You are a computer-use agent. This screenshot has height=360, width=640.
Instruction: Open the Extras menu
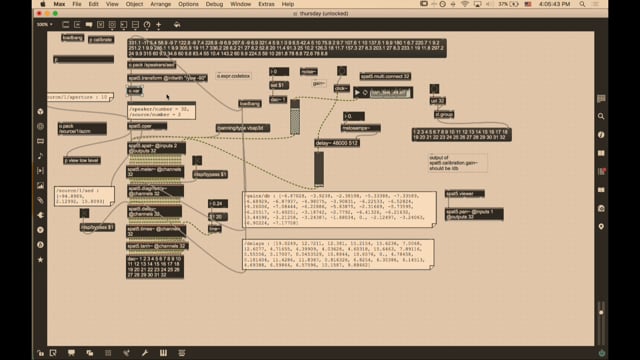[266, 4]
